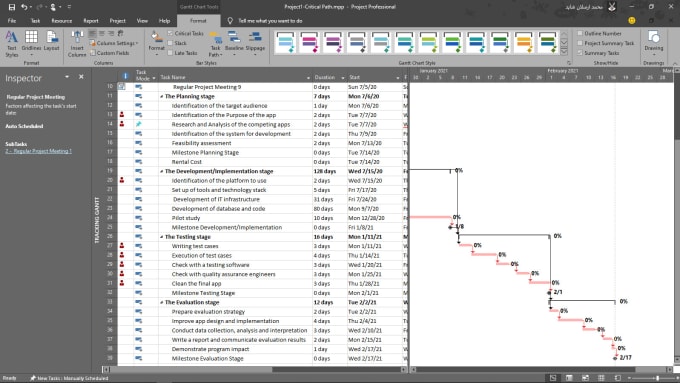
Task: Open Inspector pane options dropdown arrow
Action: coord(67,77)
